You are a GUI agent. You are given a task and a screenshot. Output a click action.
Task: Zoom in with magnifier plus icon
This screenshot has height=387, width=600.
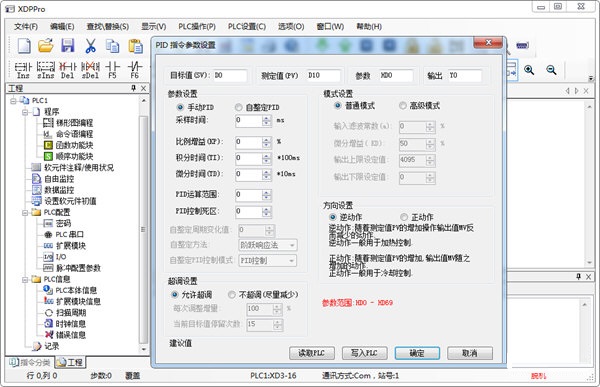pos(529,70)
